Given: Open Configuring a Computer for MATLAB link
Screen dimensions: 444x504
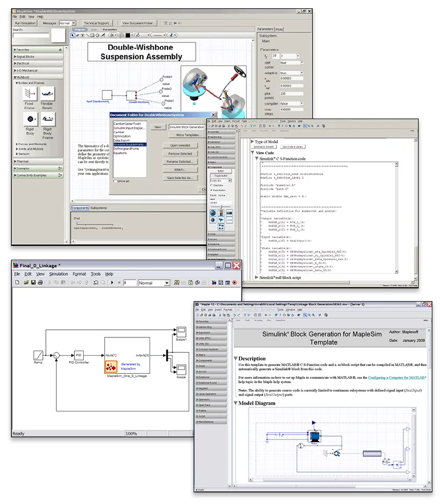Looking at the screenshot, I should point(397,378).
